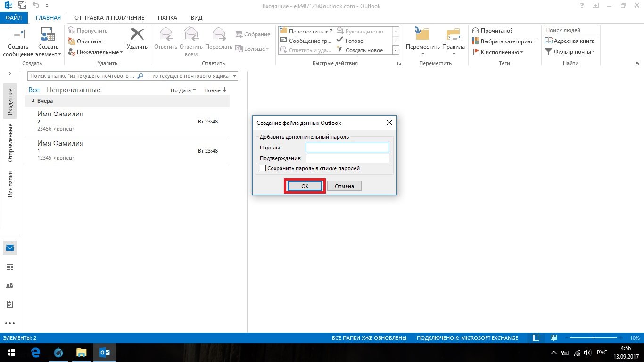Select the Входящие folder
Viewport: 644px width, 362px height.
point(10,101)
